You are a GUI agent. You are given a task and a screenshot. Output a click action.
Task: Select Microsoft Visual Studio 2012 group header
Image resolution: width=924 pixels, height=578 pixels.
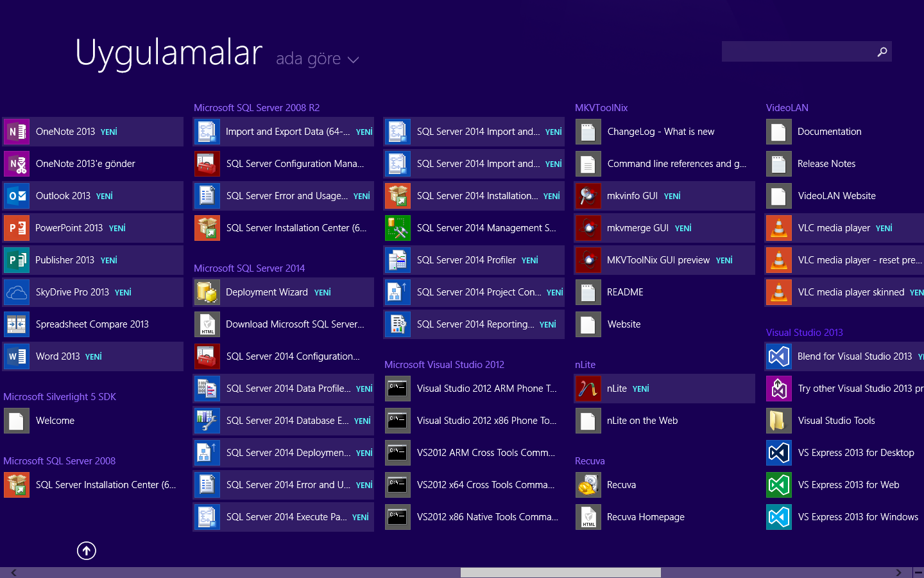click(444, 365)
